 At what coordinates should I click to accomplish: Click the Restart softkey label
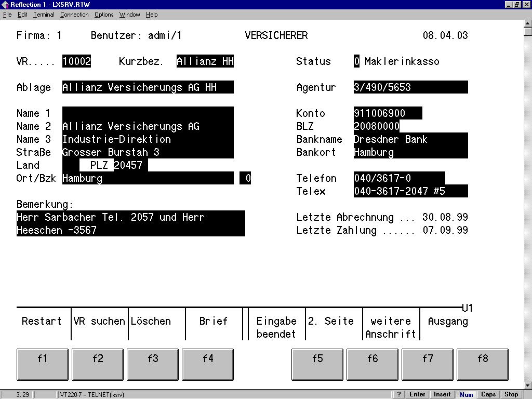[x=42, y=321]
